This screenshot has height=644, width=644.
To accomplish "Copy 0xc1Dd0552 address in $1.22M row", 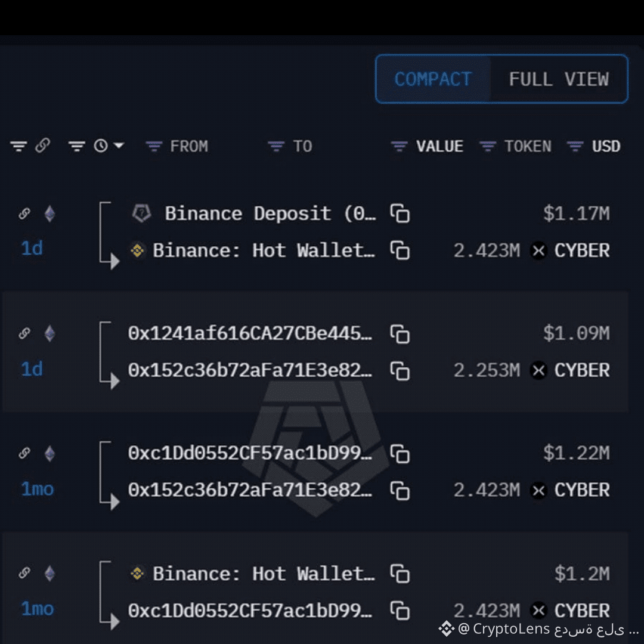I will (400, 454).
